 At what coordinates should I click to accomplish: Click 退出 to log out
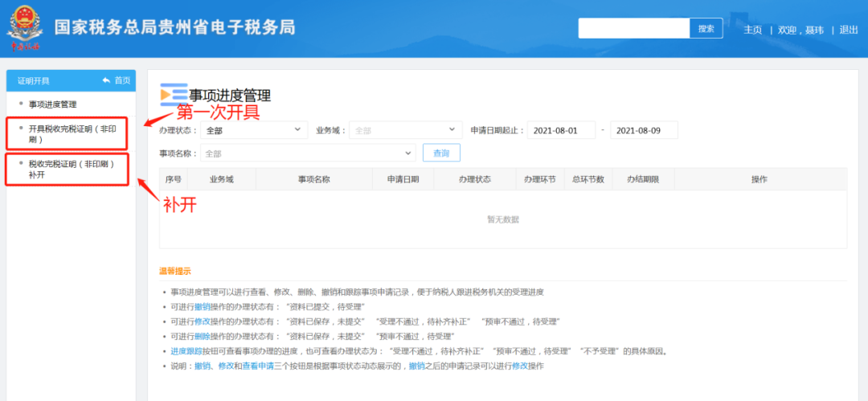tap(848, 30)
